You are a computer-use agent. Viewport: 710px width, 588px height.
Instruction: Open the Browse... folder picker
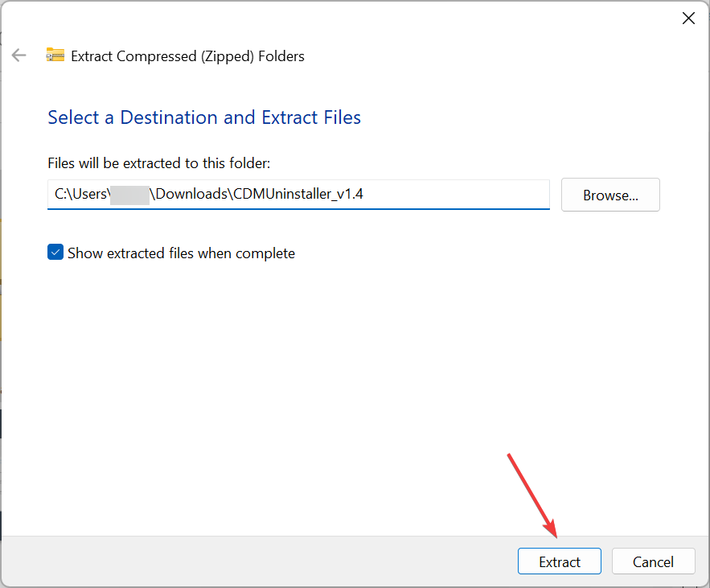(610, 195)
